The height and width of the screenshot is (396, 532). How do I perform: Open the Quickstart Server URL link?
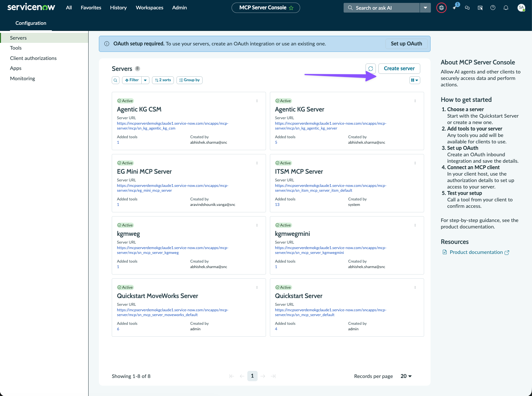point(330,313)
